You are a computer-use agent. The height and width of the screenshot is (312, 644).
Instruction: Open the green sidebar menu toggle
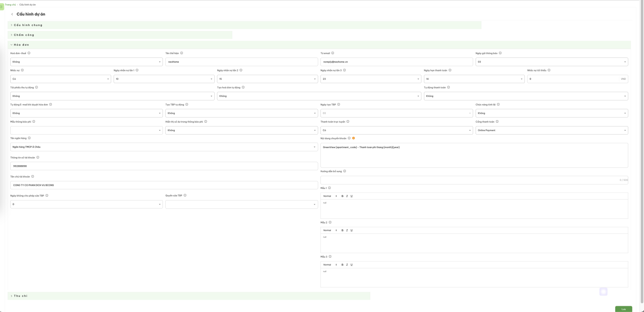[x=2, y=7]
